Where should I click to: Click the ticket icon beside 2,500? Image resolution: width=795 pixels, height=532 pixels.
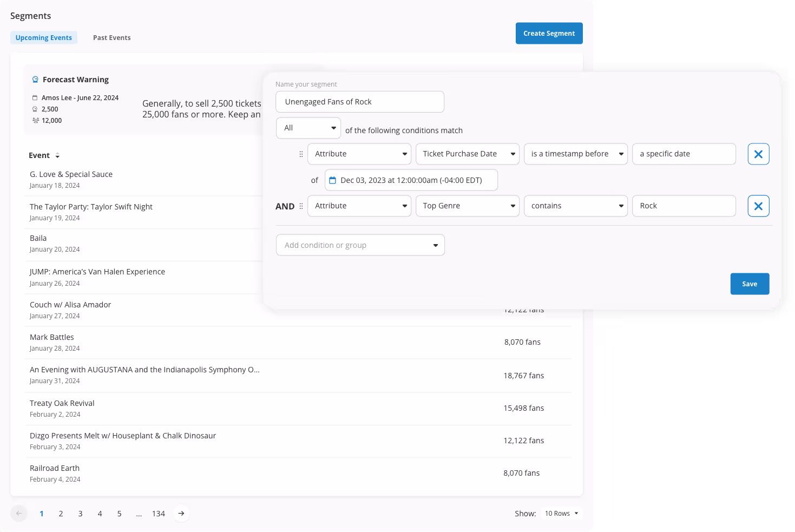[35, 109]
